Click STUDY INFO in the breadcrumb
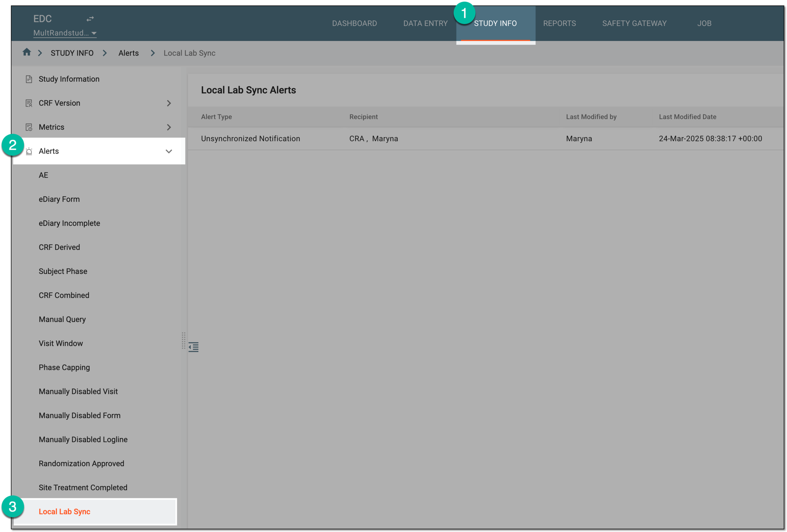The width and height of the screenshot is (787, 532). coord(72,53)
